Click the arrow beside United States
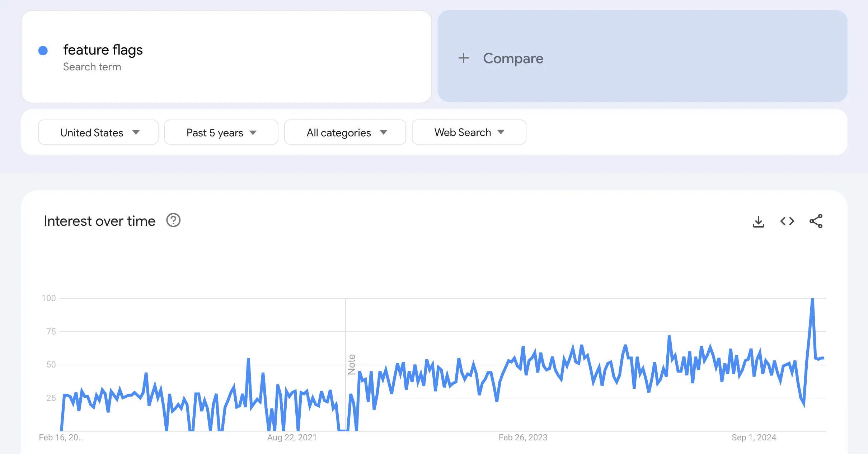Image resolution: width=868 pixels, height=454 pixels. [136, 132]
